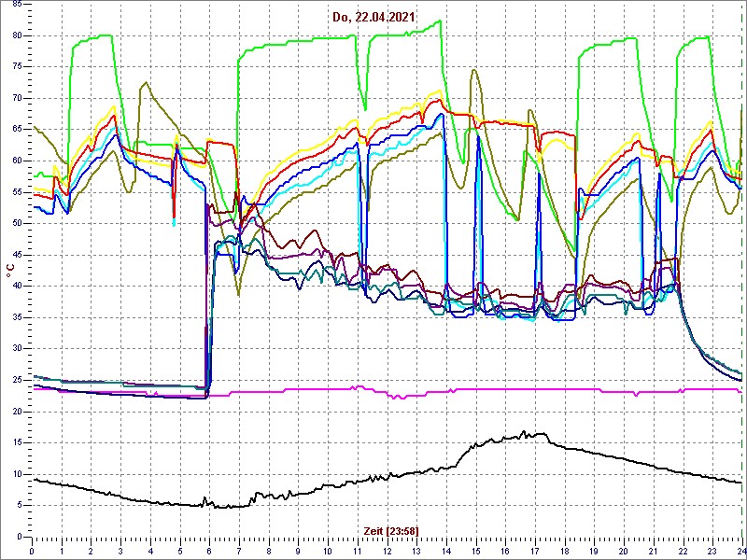Image resolution: width=747 pixels, height=560 pixels.
Task: Click hour label '17' on time axis
Action: click(535, 551)
